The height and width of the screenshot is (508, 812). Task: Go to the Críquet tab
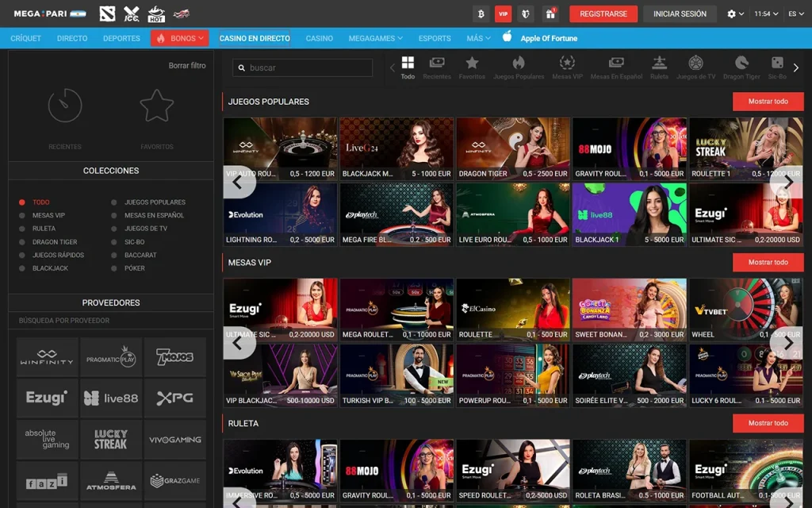[26, 38]
